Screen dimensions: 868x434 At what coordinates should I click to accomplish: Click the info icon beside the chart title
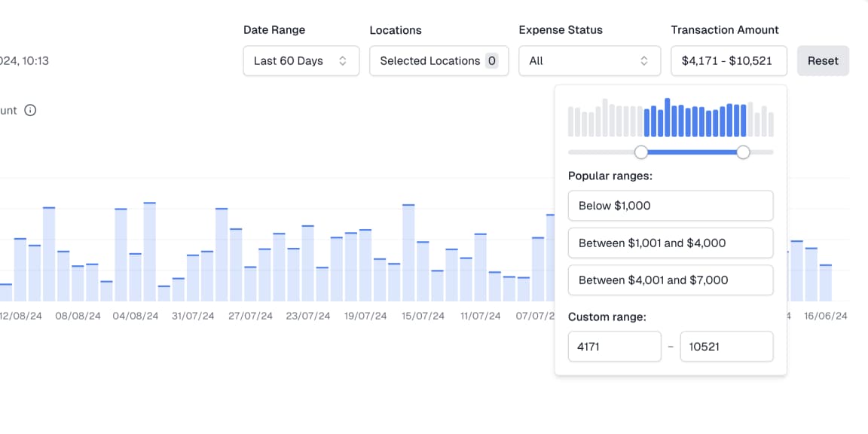tap(30, 110)
